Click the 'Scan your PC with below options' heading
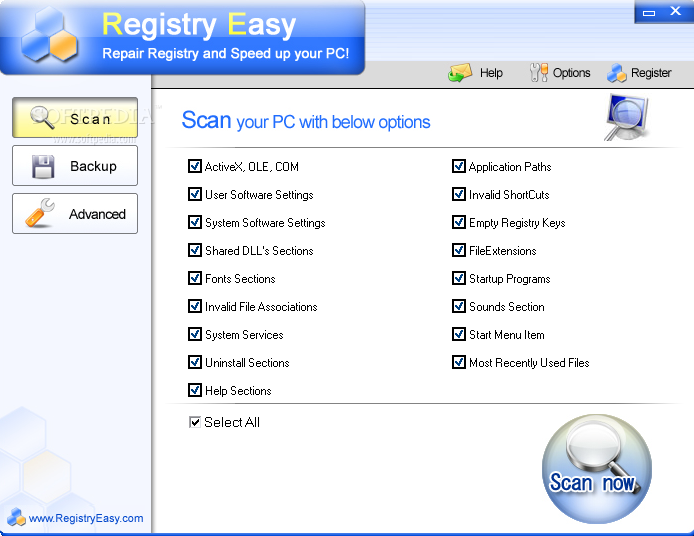The width and height of the screenshot is (694, 536). click(x=306, y=121)
